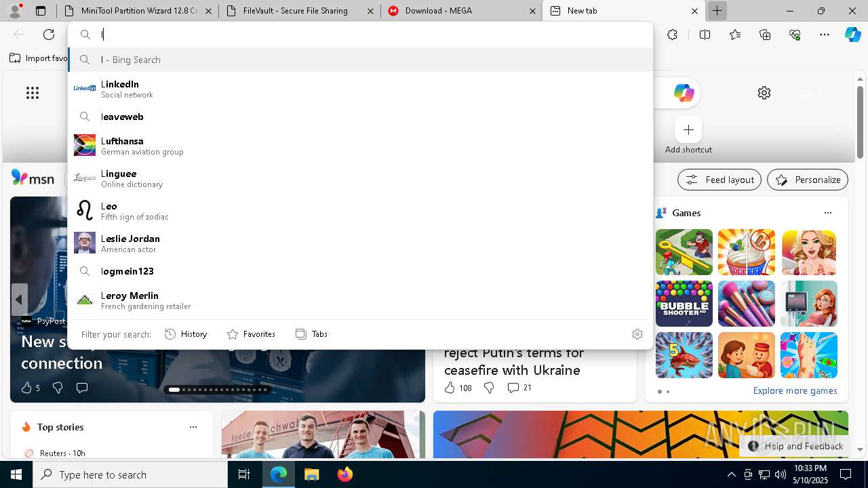The height and width of the screenshot is (488, 868).
Task: Open Bubble Shooter game thumbnail
Action: (x=684, y=304)
